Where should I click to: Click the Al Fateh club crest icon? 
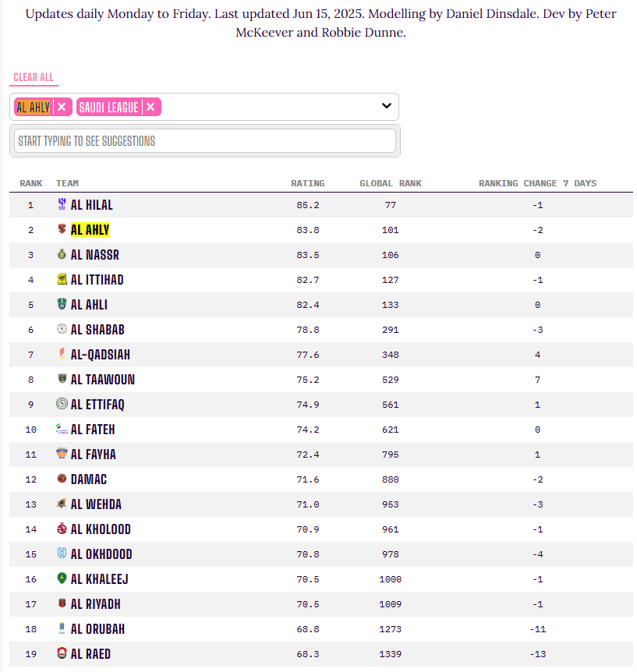[x=62, y=429]
